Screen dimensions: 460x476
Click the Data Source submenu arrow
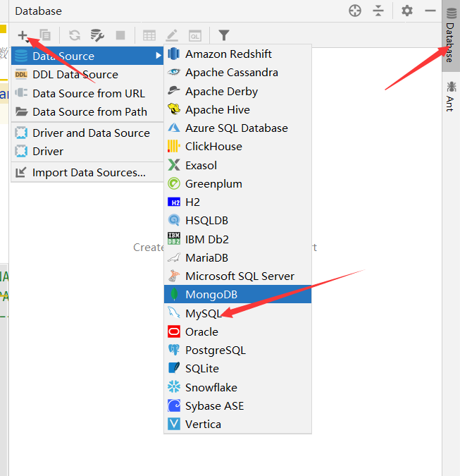(x=158, y=56)
